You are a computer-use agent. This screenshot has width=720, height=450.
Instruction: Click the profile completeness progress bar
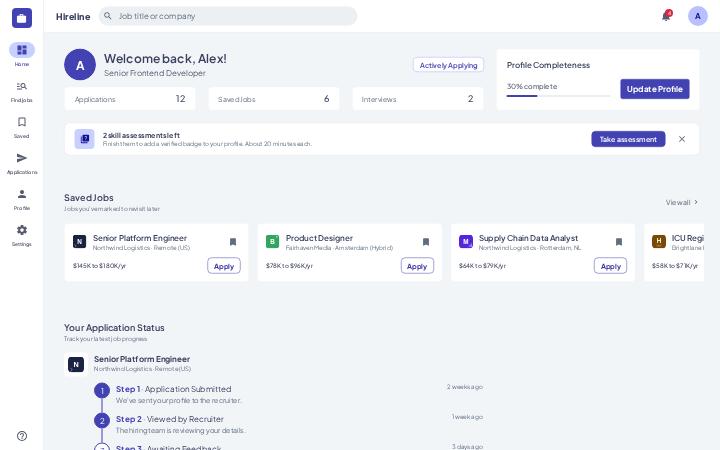558,96
